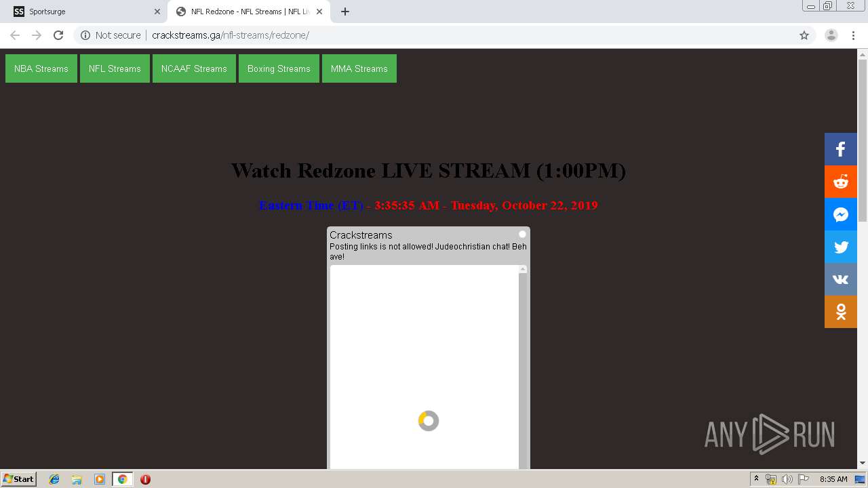Switch to NFL Redzone tab
The height and width of the screenshot is (488, 868).
[249, 12]
